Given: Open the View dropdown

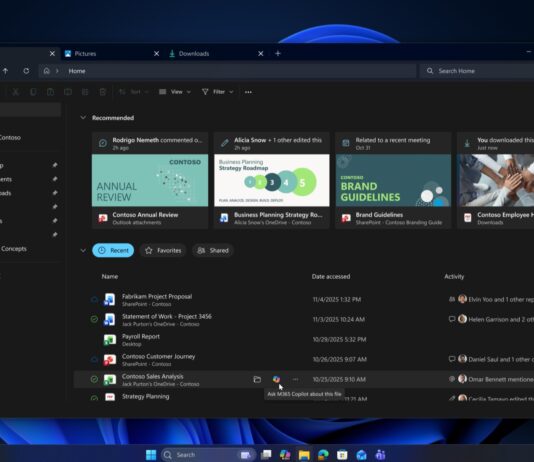Looking at the screenshot, I should coord(175,92).
